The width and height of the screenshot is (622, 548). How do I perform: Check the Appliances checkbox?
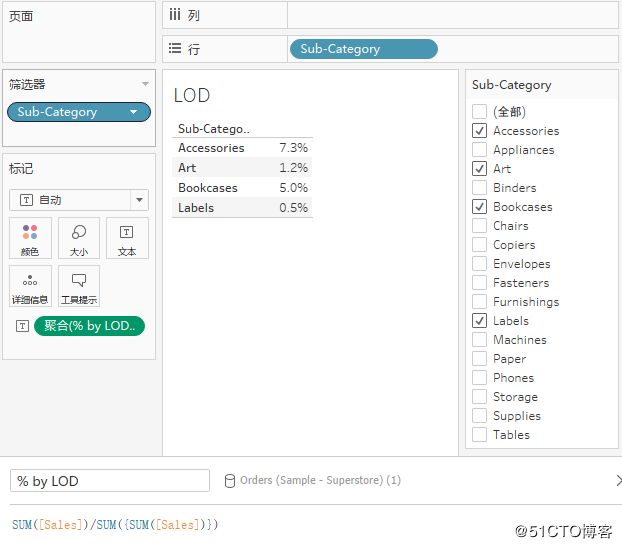click(479, 150)
